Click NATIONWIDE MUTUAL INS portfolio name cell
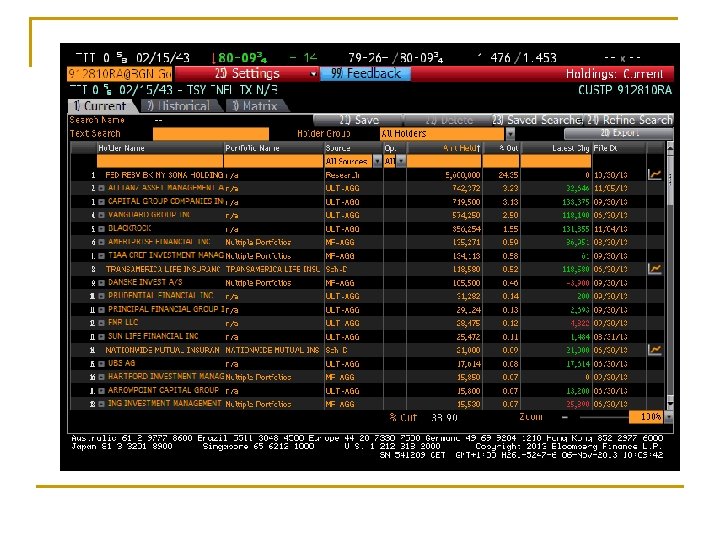Image resolution: width=720 pixels, height=540 pixels. 273,350
